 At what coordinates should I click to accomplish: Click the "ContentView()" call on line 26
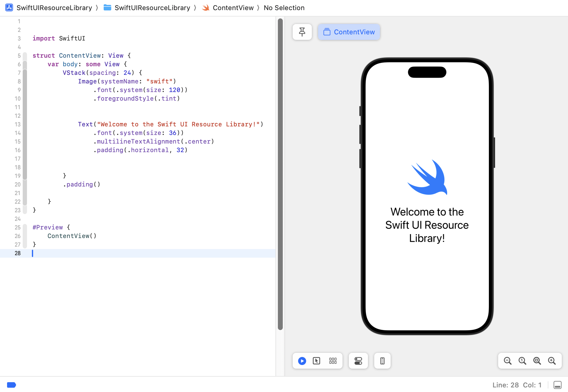click(72, 236)
